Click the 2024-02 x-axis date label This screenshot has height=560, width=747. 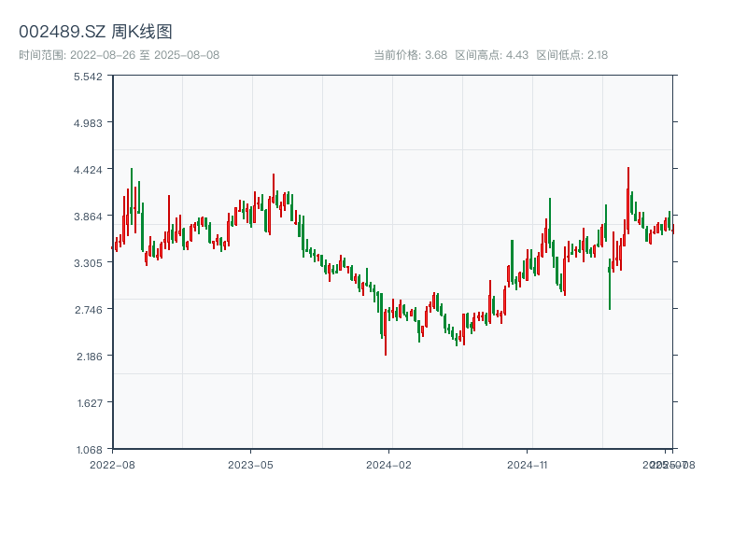pos(389,464)
